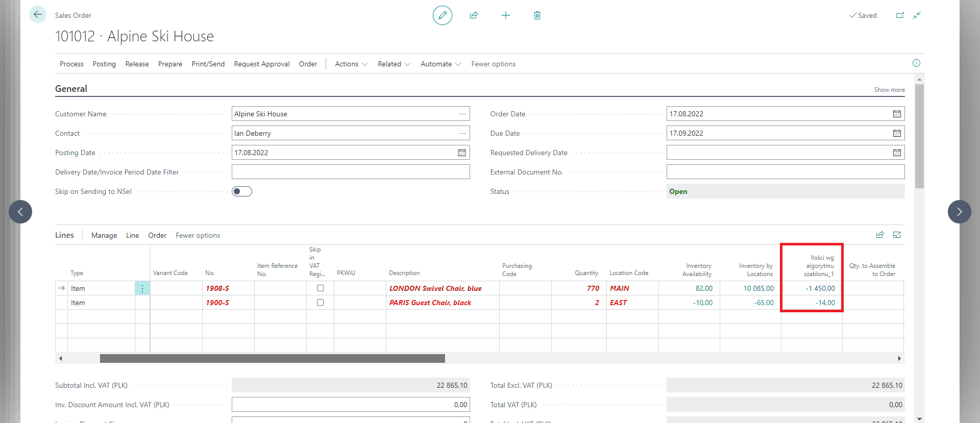The width and height of the screenshot is (980, 423).
Task: Click EAST location code cell
Action: tap(632, 303)
